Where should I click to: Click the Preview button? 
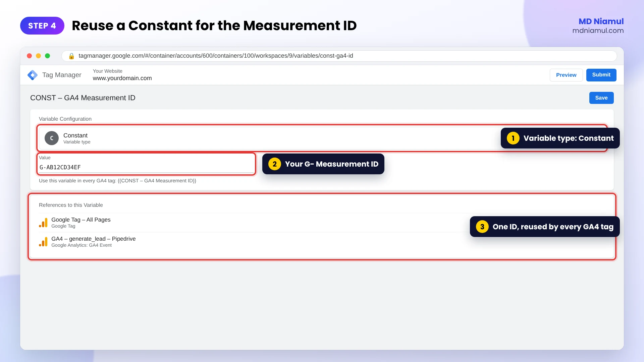click(x=566, y=75)
